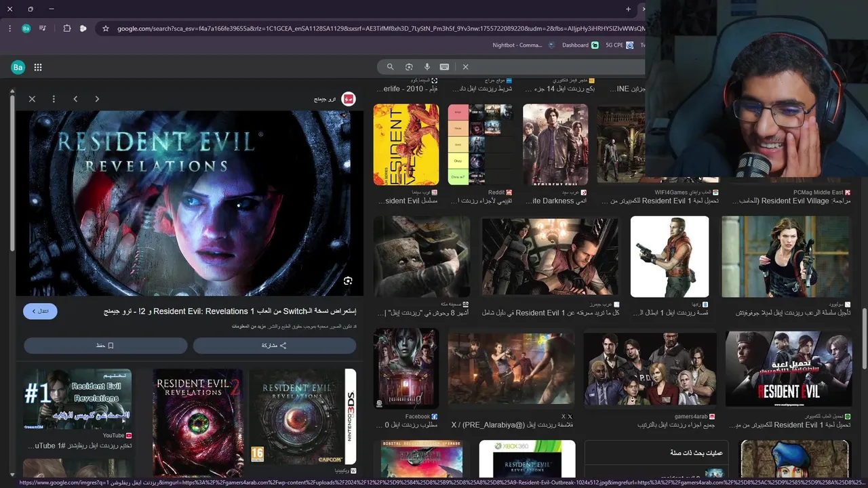Viewport: 868px width, 488px height.
Task: Close the image preview panel
Action: tap(32, 99)
